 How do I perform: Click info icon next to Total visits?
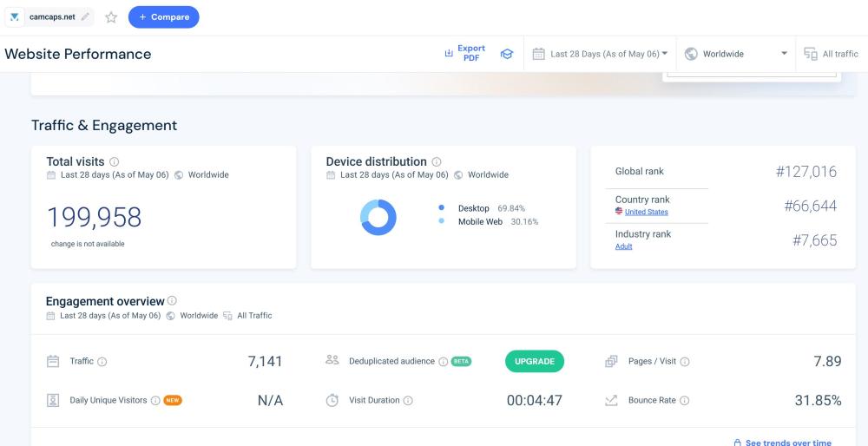coord(115,162)
